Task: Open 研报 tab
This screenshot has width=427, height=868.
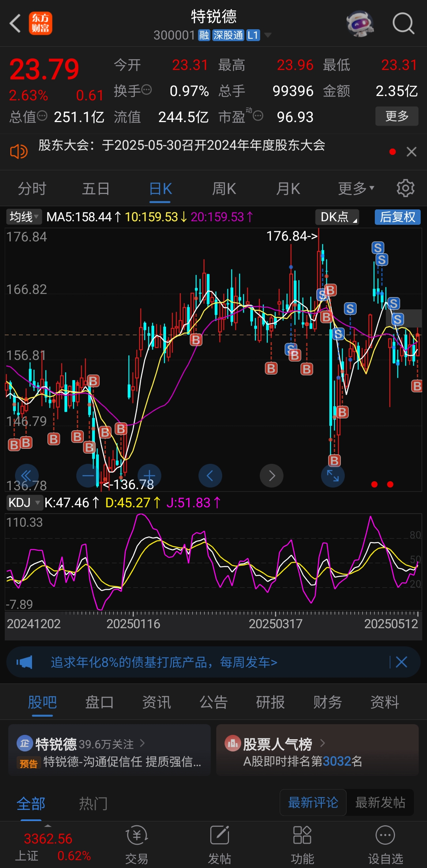Action: click(270, 702)
